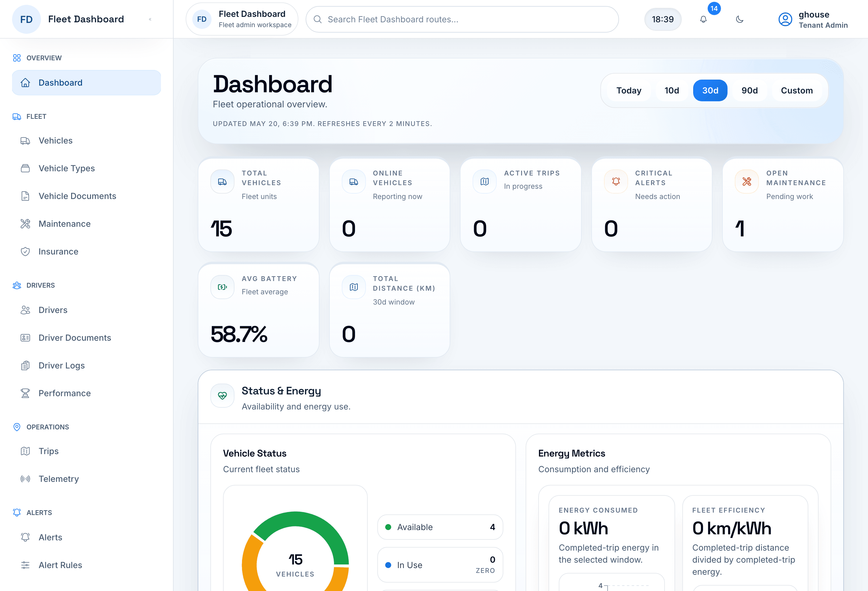Screen dimensions: 868x591
Task: Choose the Custom time range
Action: coord(797,90)
